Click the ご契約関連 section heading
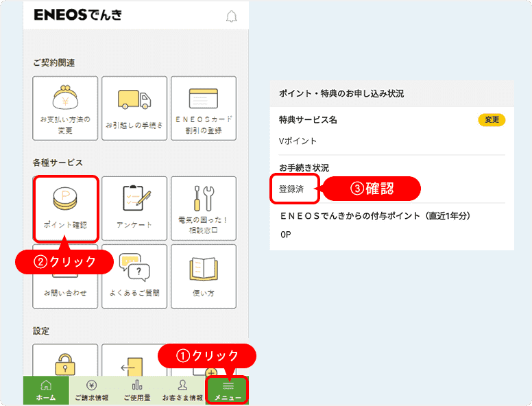The width and height of the screenshot is (532, 406). click(x=53, y=63)
